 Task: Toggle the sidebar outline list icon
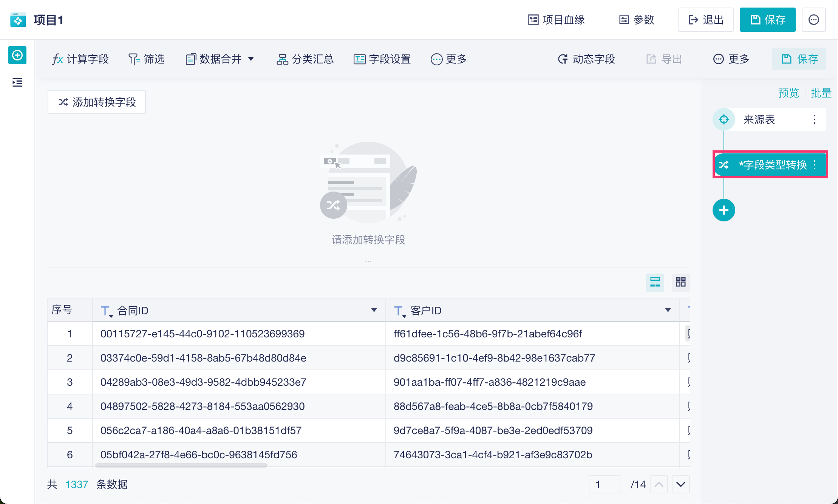(x=17, y=82)
